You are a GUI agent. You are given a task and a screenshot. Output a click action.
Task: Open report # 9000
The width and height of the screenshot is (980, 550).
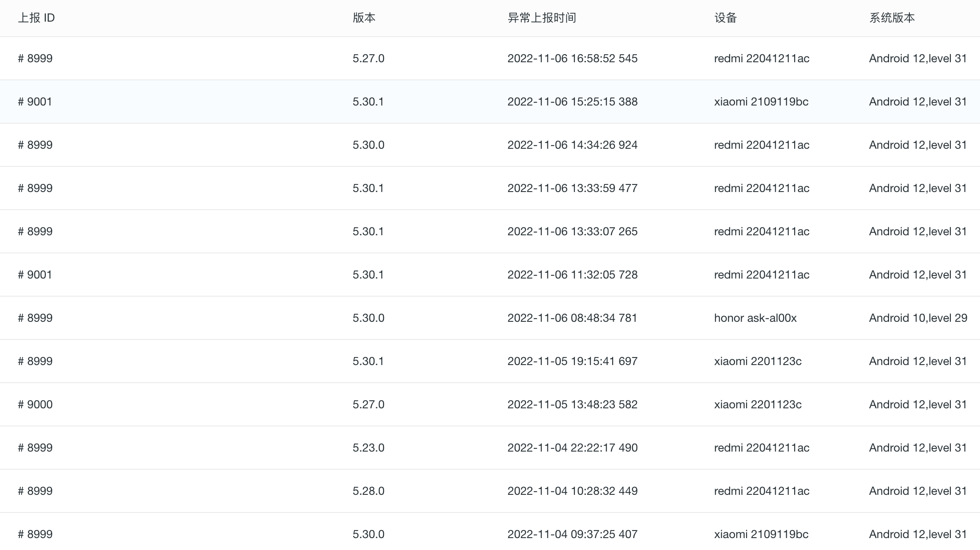click(35, 404)
